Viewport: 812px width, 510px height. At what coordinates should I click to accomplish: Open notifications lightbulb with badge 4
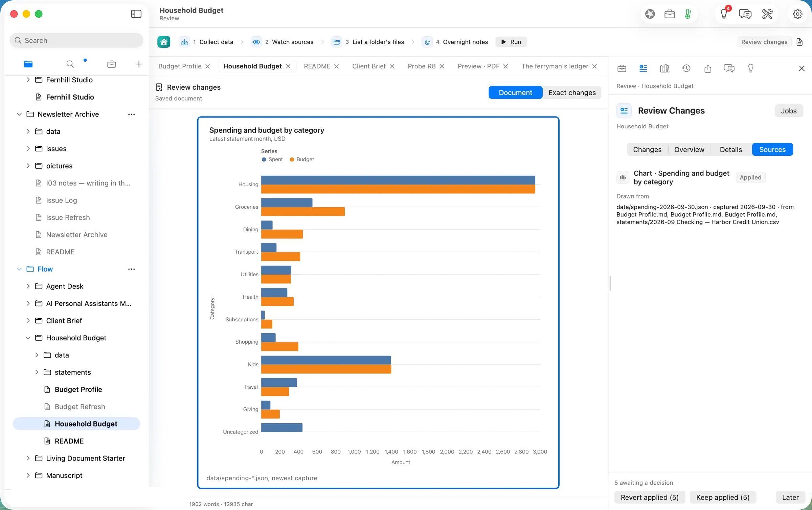pyautogui.click(x=724, y=14)
